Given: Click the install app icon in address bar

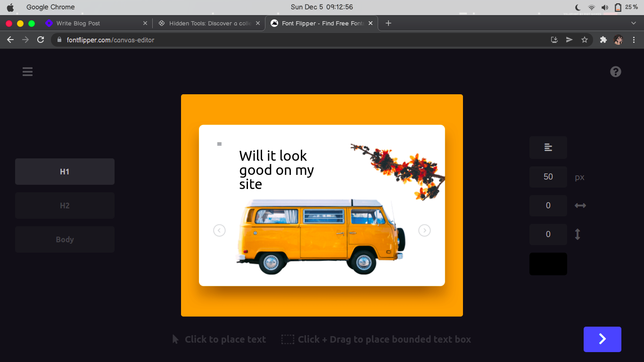Looking at the screenshot, I should click(x=554, y=40).
